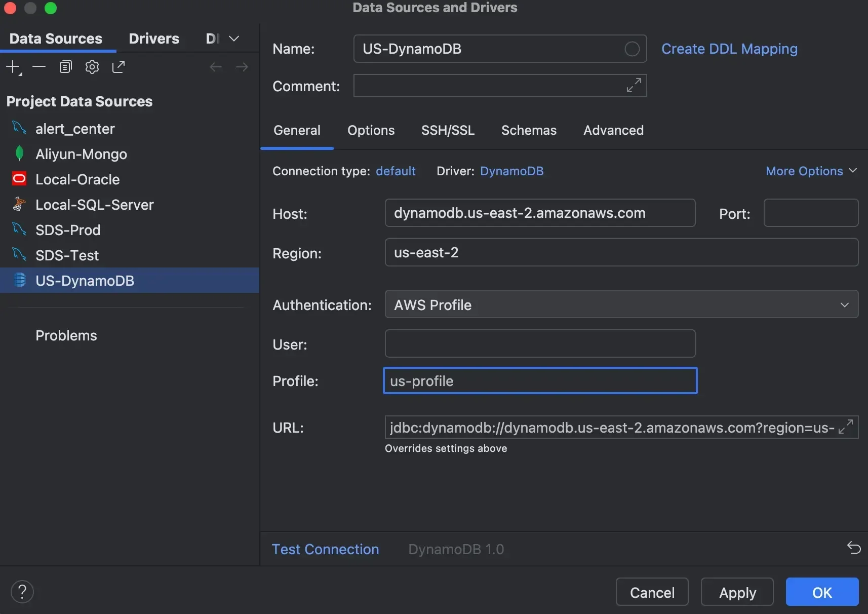The height and width of the screenshot is (614, 868).
Task: Open the Schemas tab
Action: click(x=529, y=131)
